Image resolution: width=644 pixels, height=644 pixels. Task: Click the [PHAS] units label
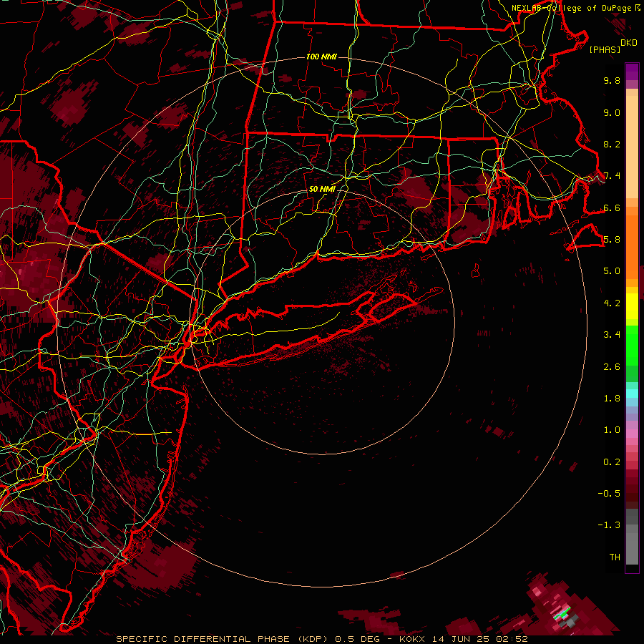coord(605,49)
